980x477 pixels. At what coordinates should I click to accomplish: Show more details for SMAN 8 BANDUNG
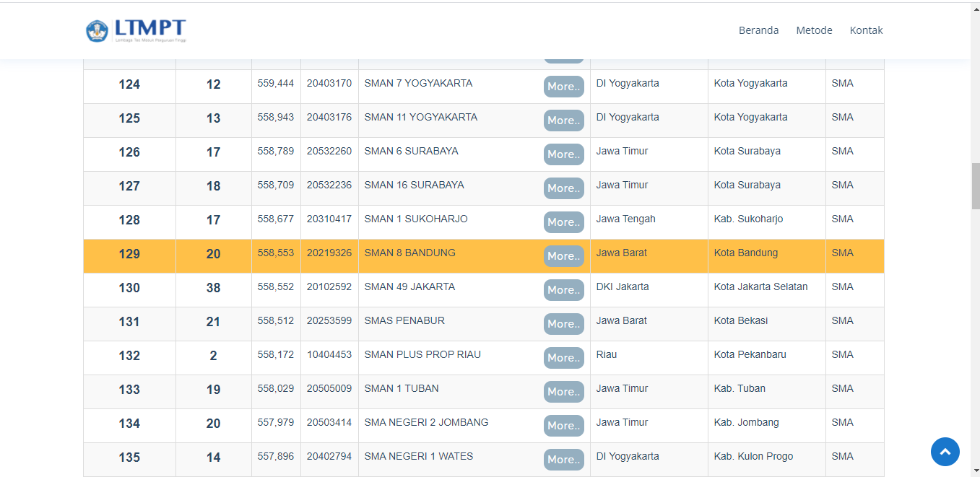coord(564,256)
